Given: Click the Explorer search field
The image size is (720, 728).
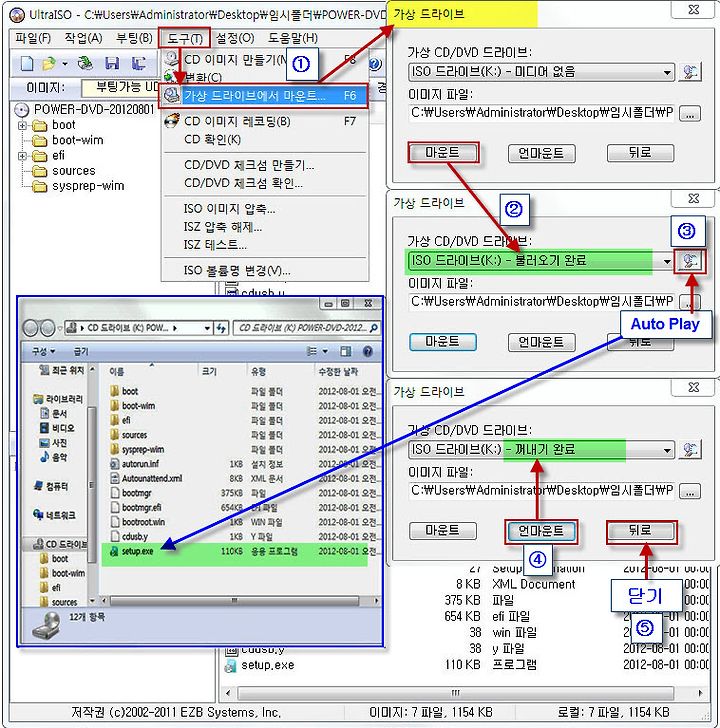Looking at the screenshot, I should [307, 328].
